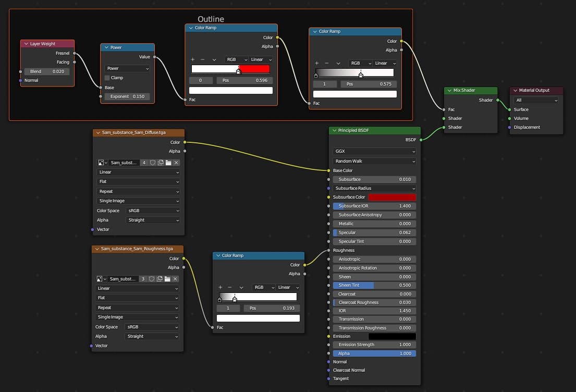This screenshot has height=392, width=576.
Task: Click the red Color Ramp stop handle
Action: pos(239,71)
